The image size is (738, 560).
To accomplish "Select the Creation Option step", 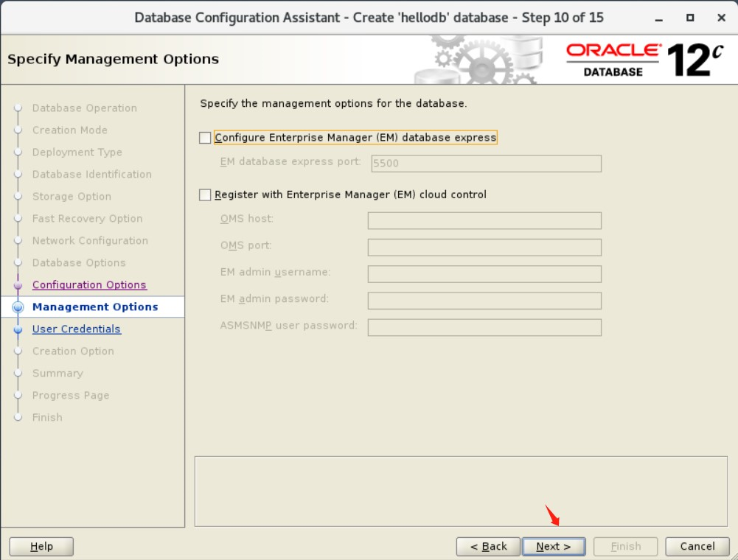I will coord(73,351).
